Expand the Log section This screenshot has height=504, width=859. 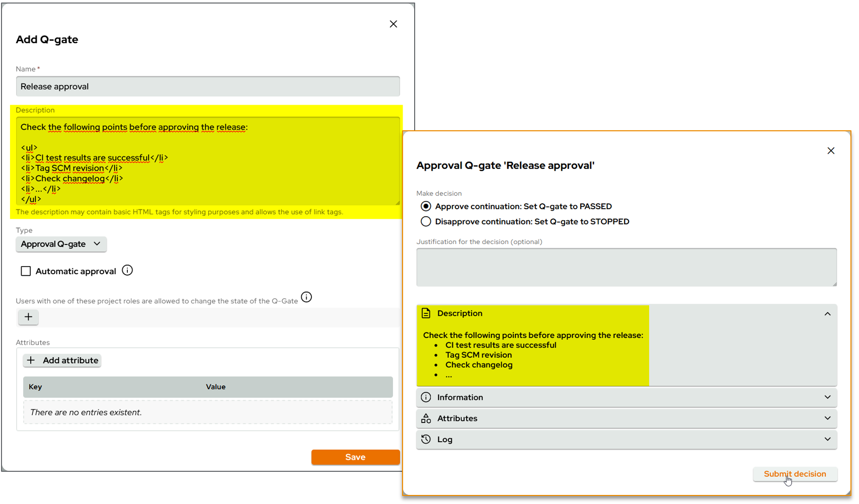827,439
